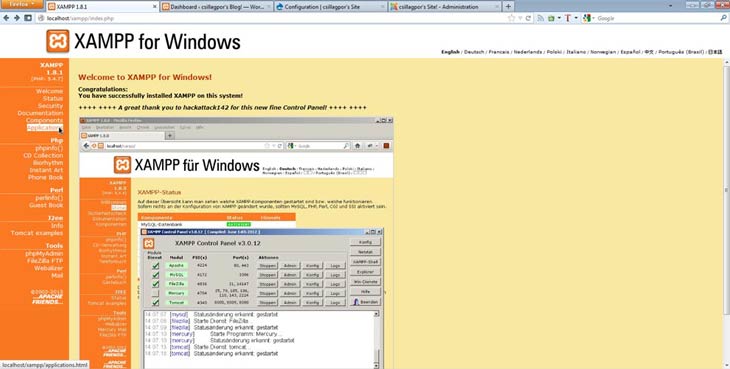
Task: Select the English language link
Action: point(450,52)
